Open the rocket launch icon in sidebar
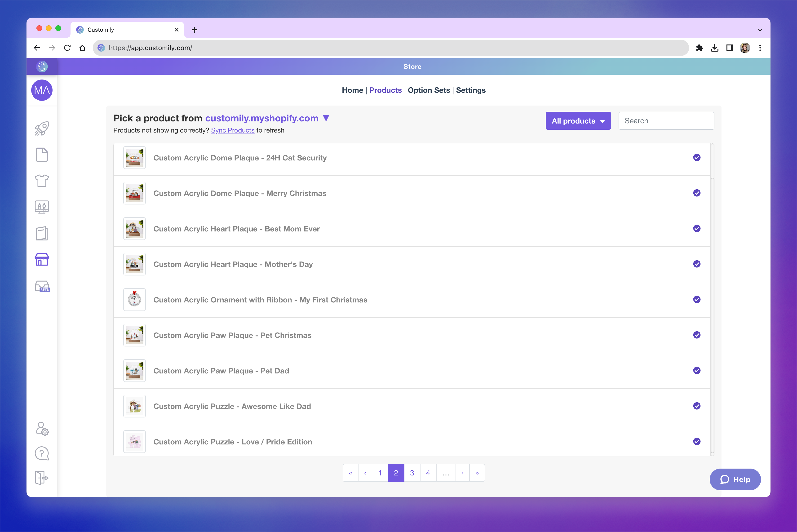 [x=42, y=129]
